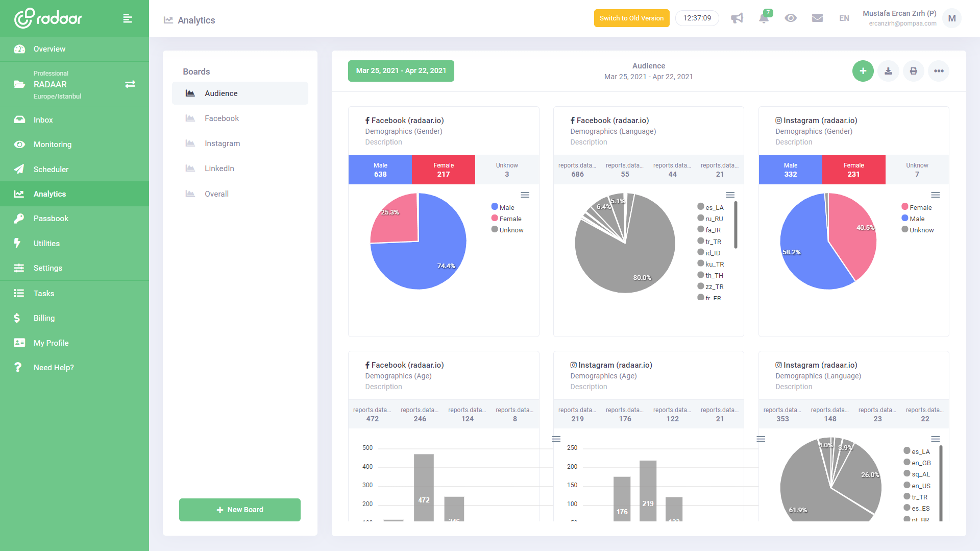Open the three-dots more options menu
The height and width of the screenshot is (551, 980).
(939, 71)
